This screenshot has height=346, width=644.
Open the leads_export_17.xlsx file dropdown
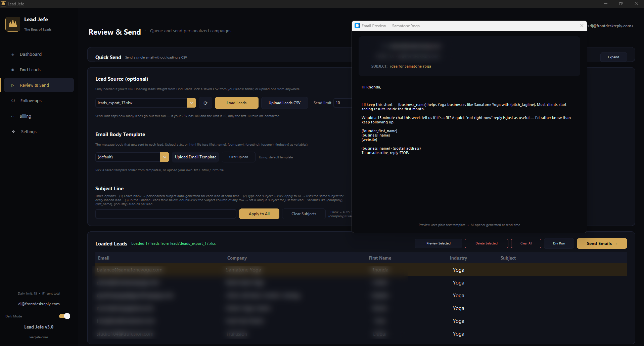191,103
